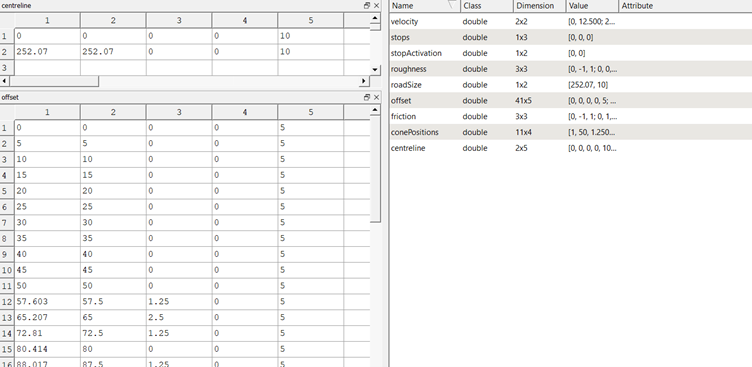Click the up arrow of centreline vertical scrollbar
This screenshot has height=367, width=752.
(x=376, y=19)
